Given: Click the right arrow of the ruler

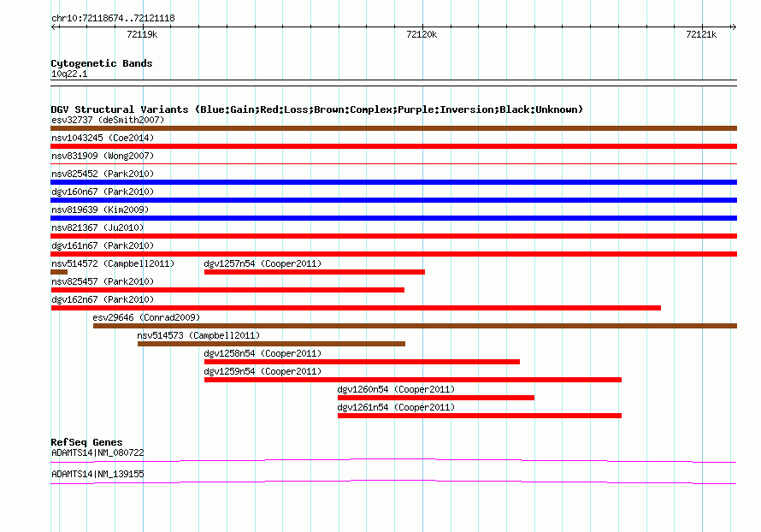Looking at the screenshot, I should pos(734,27).
